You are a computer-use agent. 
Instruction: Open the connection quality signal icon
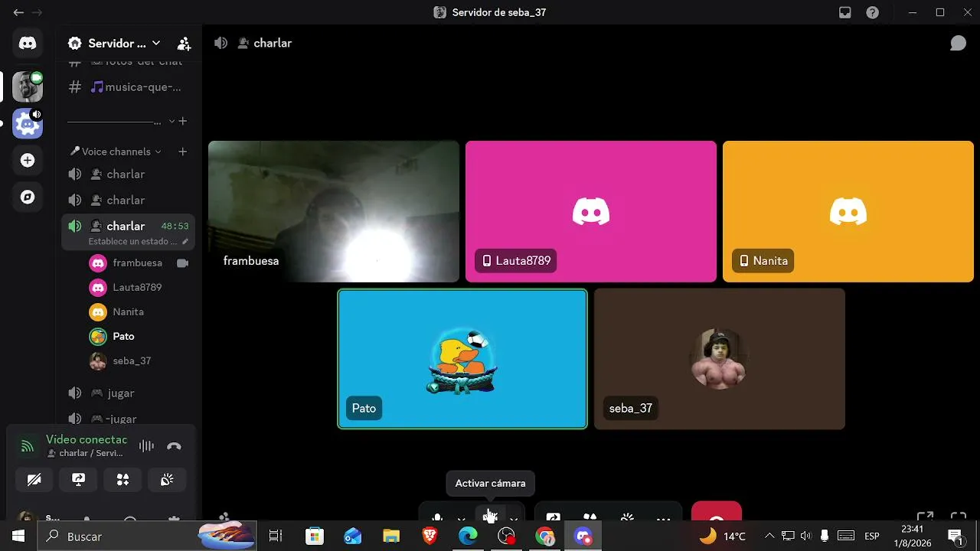tap(28, 446)
